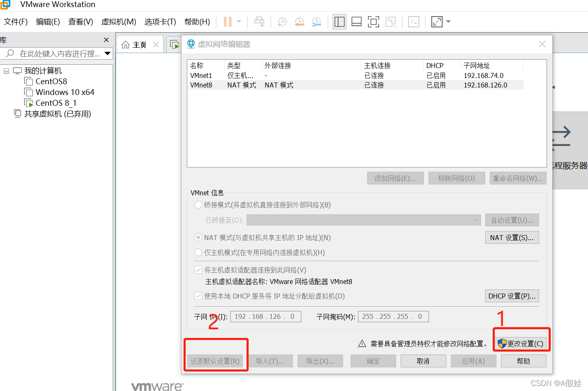This screenshot has width=588, height=391.
Task: Open the snapshot manager toolbar icon
Action: click(316, 22)
